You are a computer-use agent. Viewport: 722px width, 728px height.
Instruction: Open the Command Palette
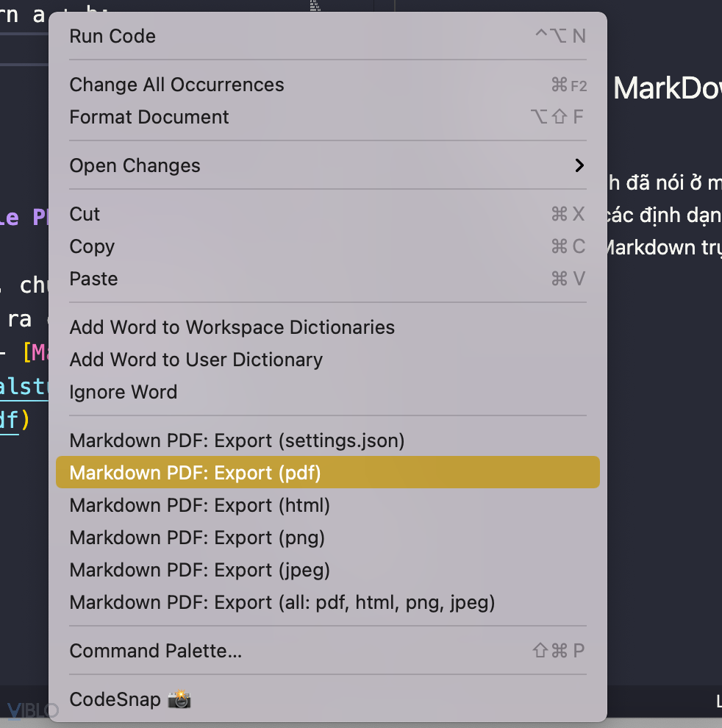[x=155, y=651]
